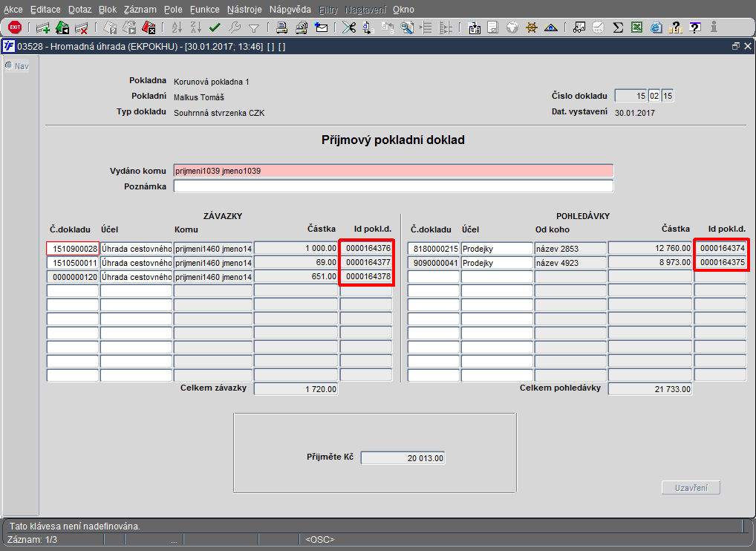Select document number 1510500011 in Závazky
This screenshot has width=756, height=551.
pos(73,263)
